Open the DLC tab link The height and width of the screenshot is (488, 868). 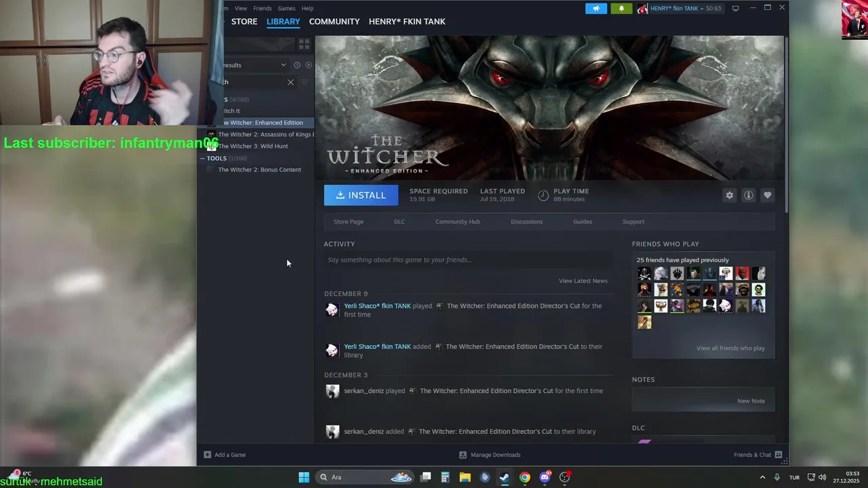(x=399, y=222)
